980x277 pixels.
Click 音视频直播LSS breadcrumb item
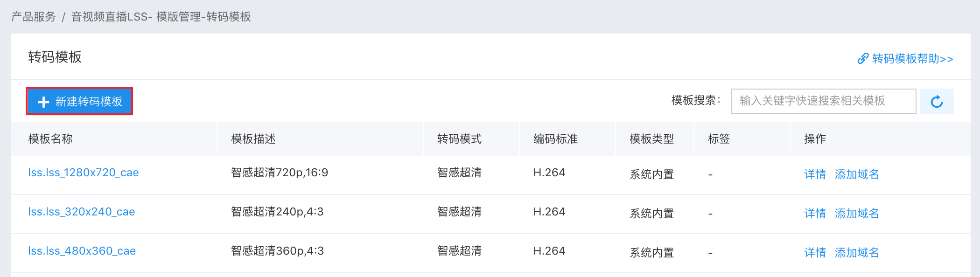pos(109,17)
